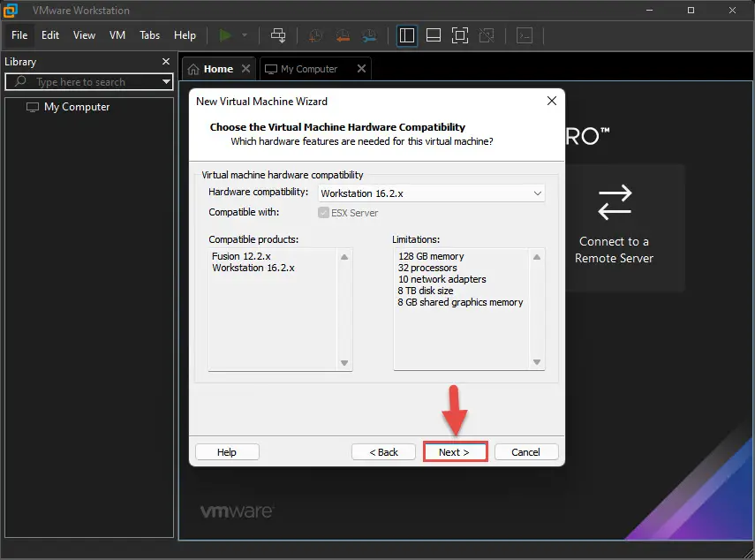The height and width of the screenshot is (560, 755).
Task: Click down arrow of Compatible products scrollbar
Action: [344, 362]
